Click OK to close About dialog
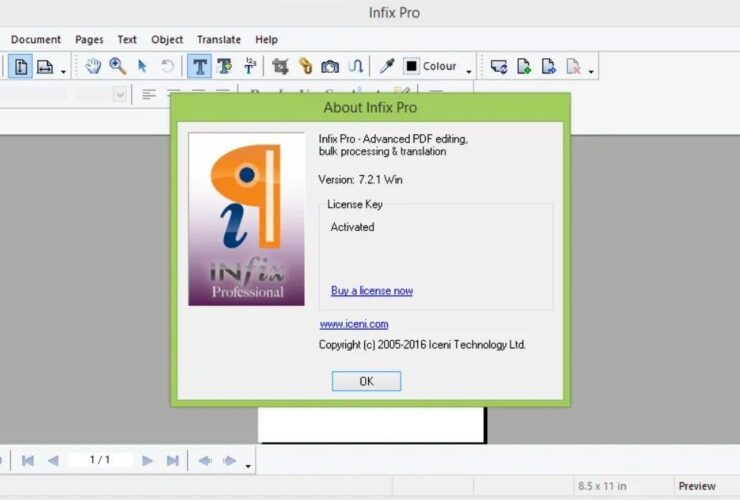 coord(366,381)
